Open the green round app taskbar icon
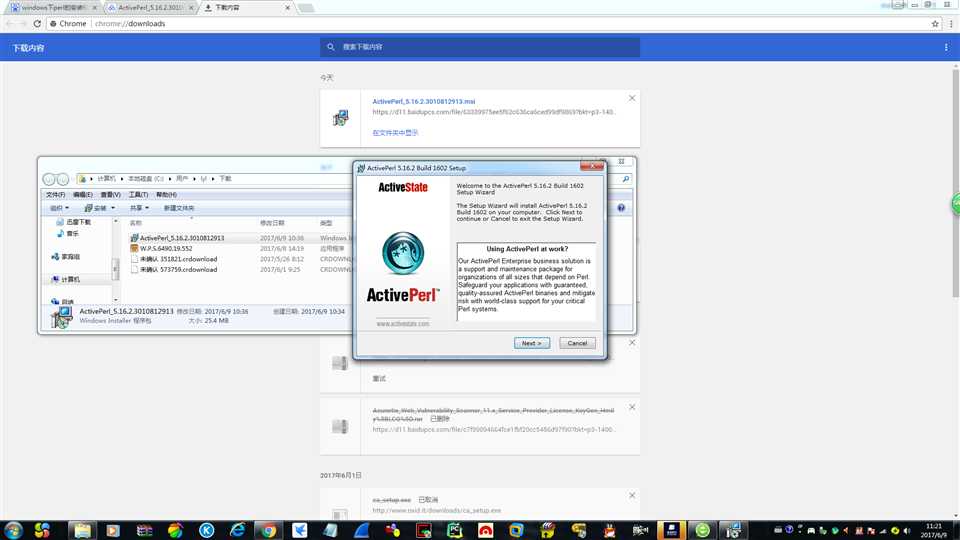960x540 pixels. [x=702, y=530]
